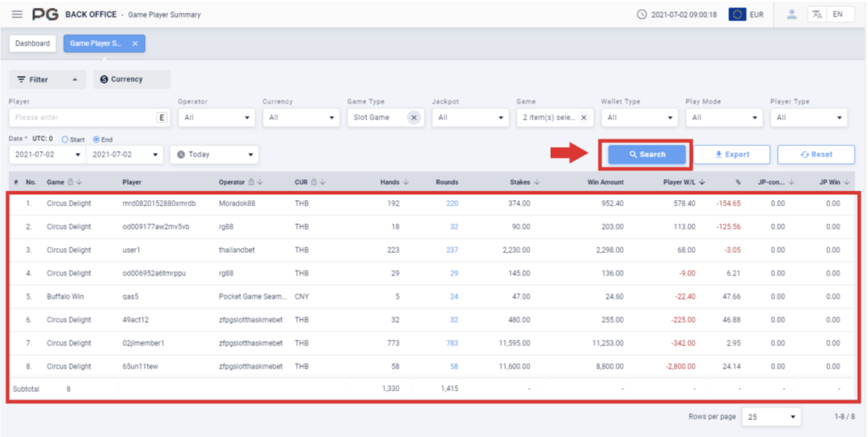Select the Start date radio button
868x437 pixels.
pos(65,139)
